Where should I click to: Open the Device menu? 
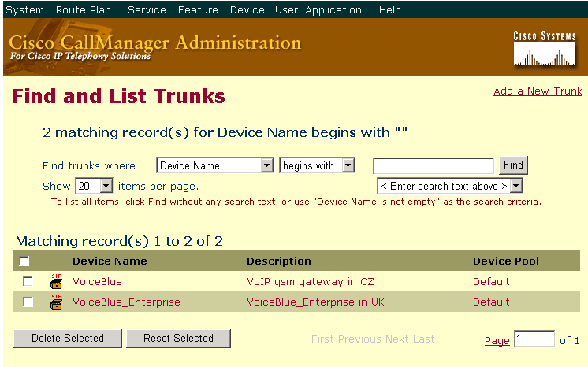247,9
